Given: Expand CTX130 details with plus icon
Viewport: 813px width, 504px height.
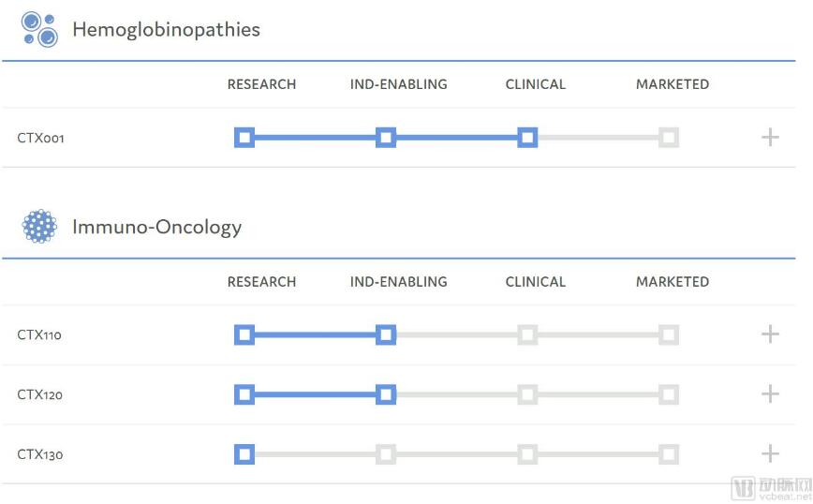Looking at the screenshot, I should click(x=770, y=453).
